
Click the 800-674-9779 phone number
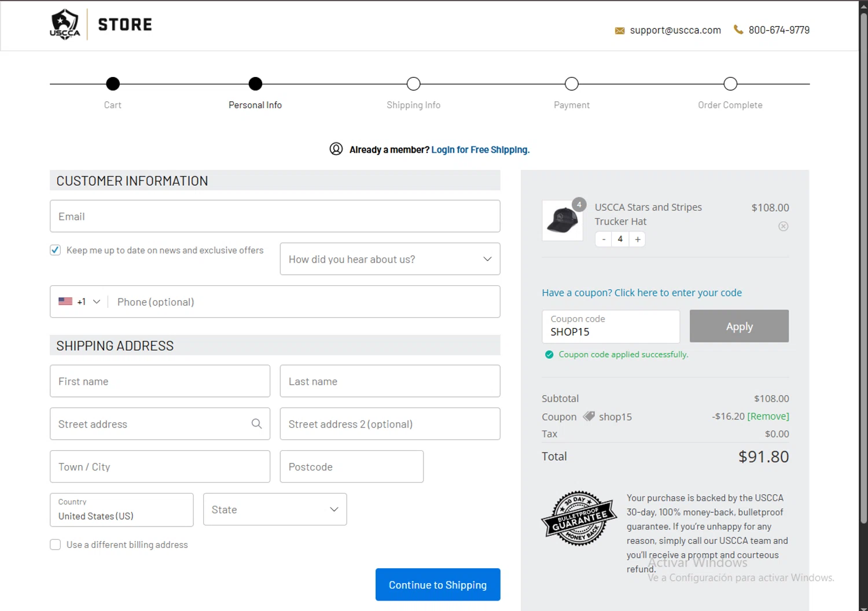click(x=779, y=30)
